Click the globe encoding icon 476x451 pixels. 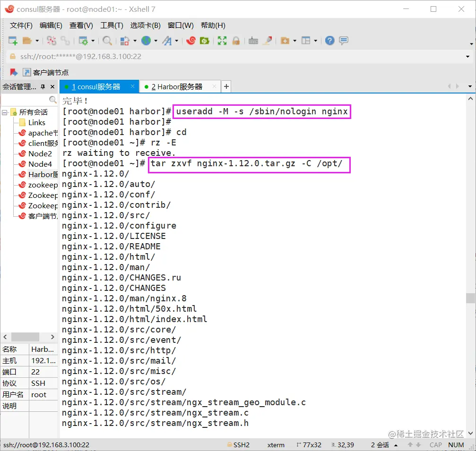(146, 40)
